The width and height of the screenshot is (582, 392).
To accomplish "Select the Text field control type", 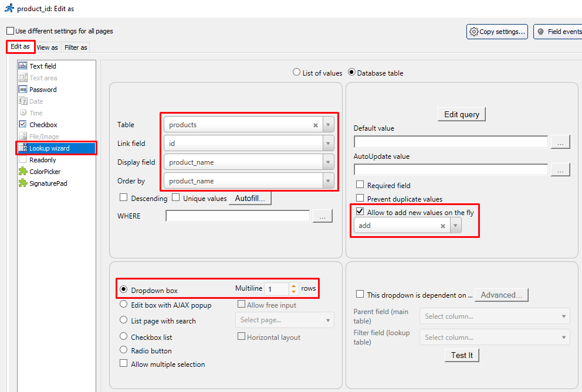I will pos(42,66).
